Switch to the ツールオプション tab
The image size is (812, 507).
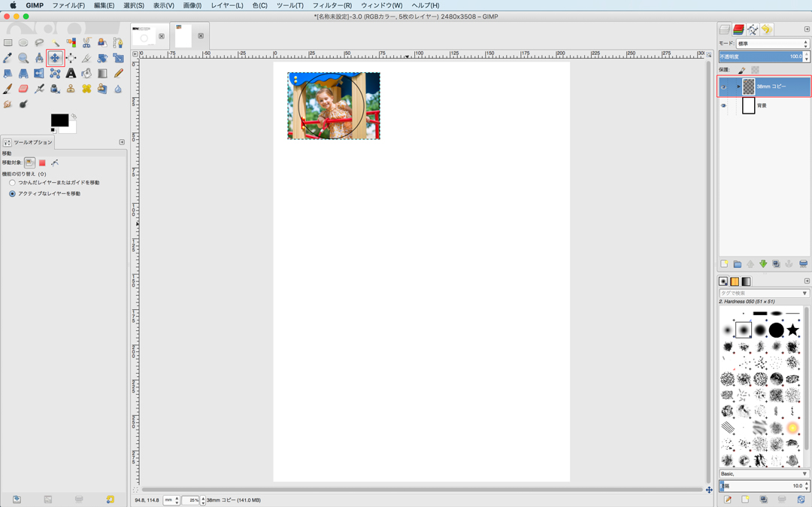tap(28, 142)
